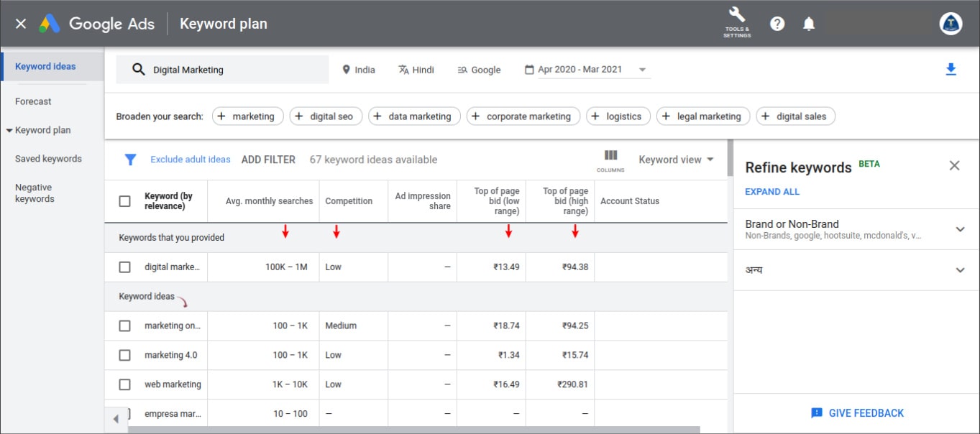The width and height of the screenshot is (980, 434).
Task: Click the blue filter funnel icon
Action: 130,160
